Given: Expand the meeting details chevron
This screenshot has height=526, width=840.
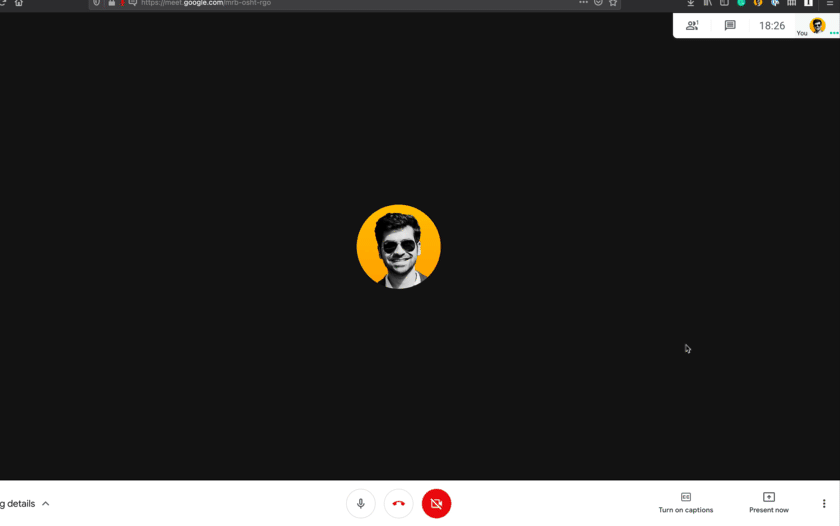Looking at the screenshot, I should pos(46,504).
